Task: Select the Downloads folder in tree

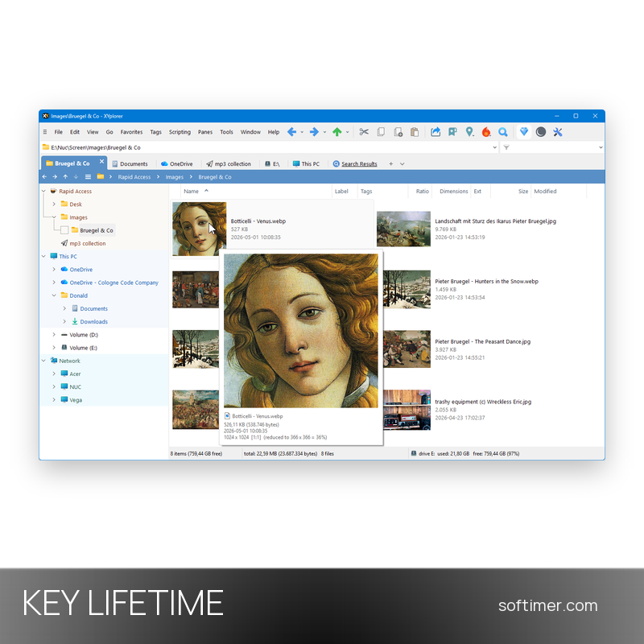Action: coord(93,321)
